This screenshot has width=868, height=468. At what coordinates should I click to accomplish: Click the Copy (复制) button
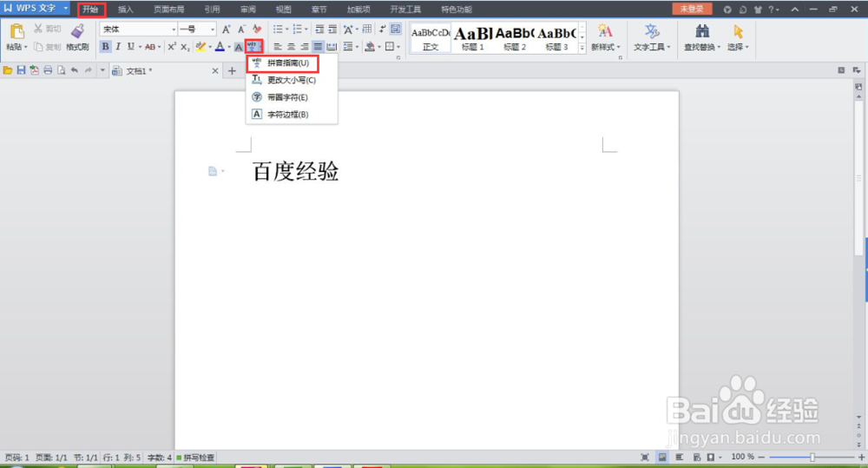coord(47,47)
